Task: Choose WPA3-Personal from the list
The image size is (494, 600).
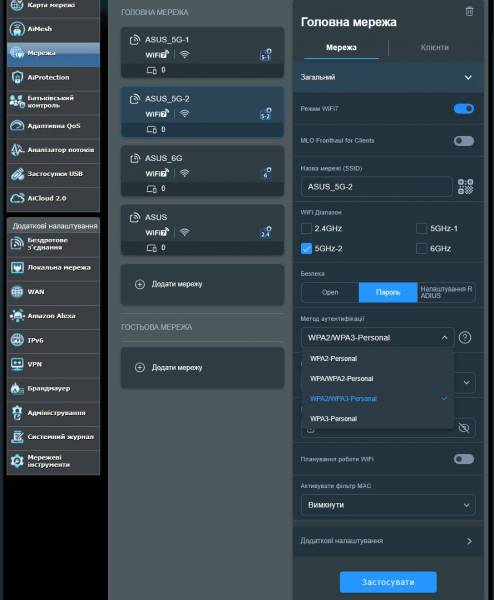Action: tap(377, 419)
